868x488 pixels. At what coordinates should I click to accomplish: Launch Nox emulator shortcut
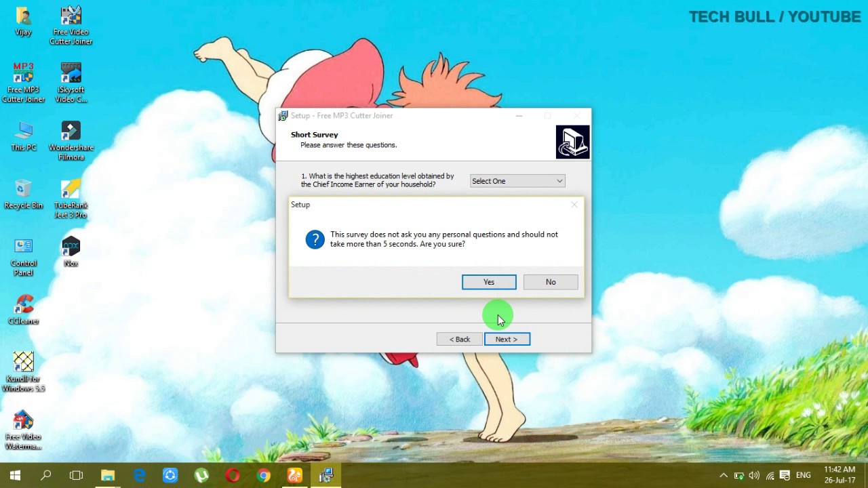click(x=71, y=252)
